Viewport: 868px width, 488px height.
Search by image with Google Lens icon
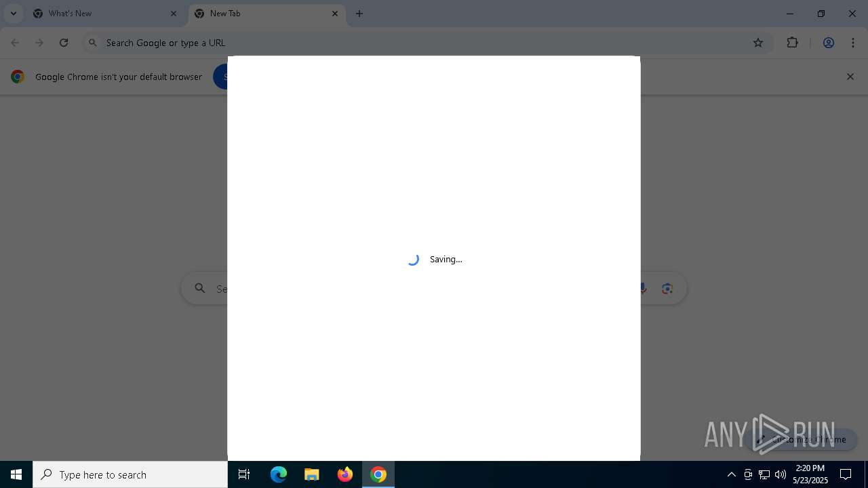[667, 289]
